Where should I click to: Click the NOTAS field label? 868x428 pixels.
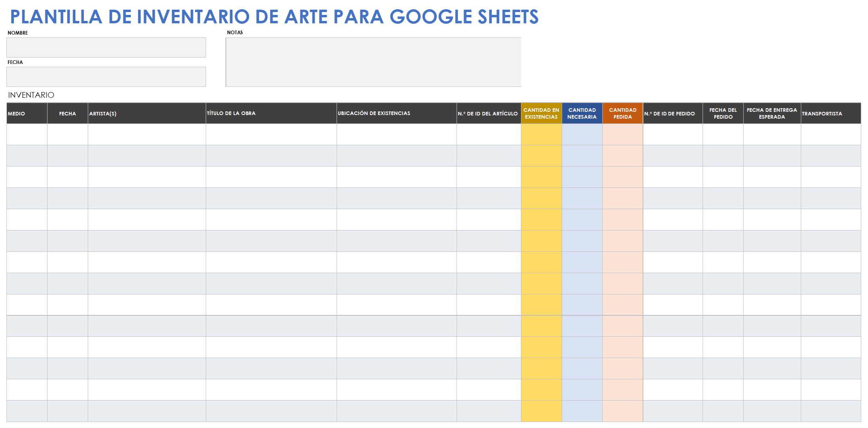[x=235, y=33]
